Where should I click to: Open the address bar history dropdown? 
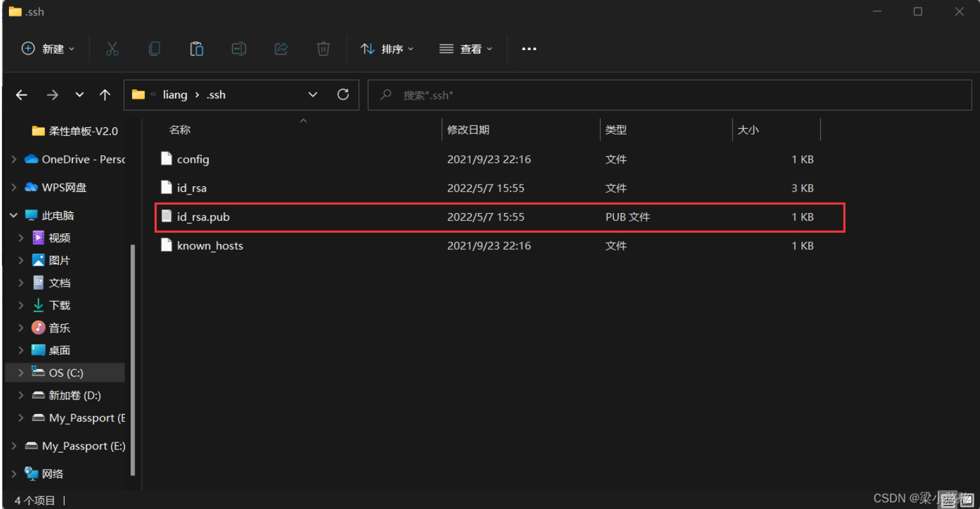[x=313, y=94]
